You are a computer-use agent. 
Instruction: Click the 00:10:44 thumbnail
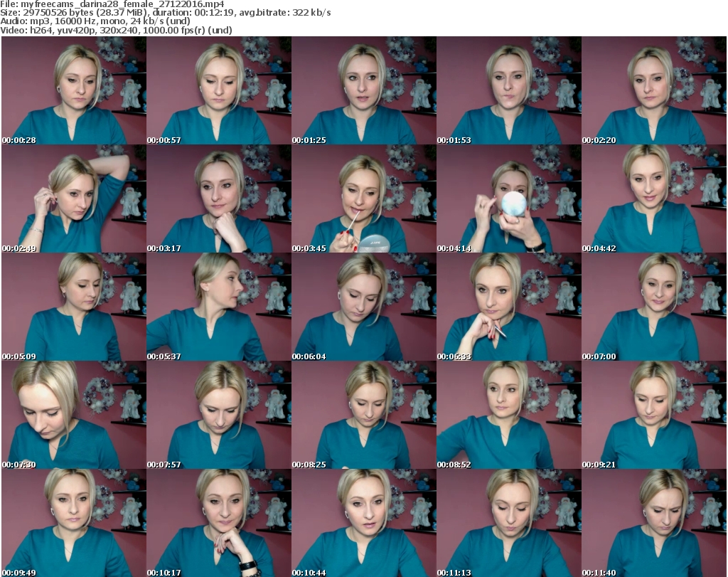tap(363, 523)
